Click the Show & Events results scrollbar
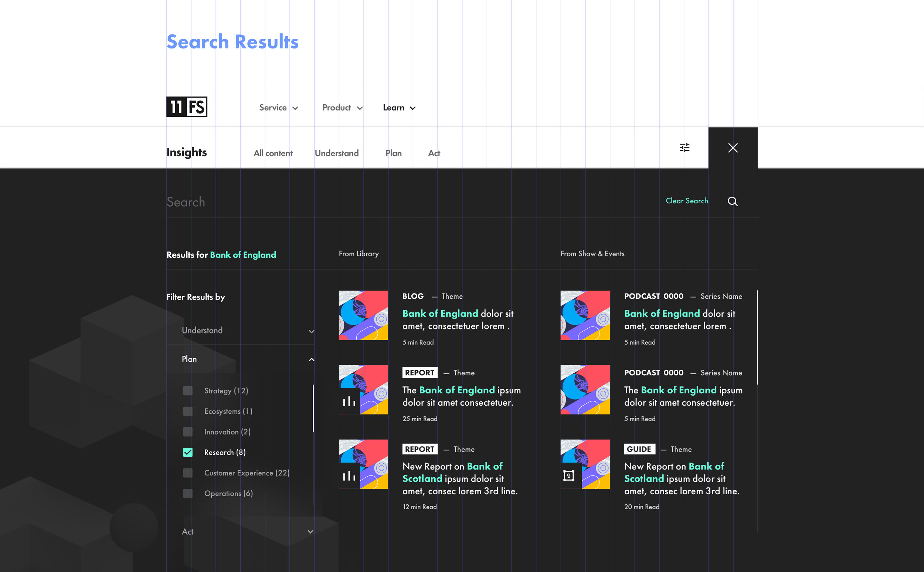Image resolution: width=924 pixels, height=572 pixels. 757,338
